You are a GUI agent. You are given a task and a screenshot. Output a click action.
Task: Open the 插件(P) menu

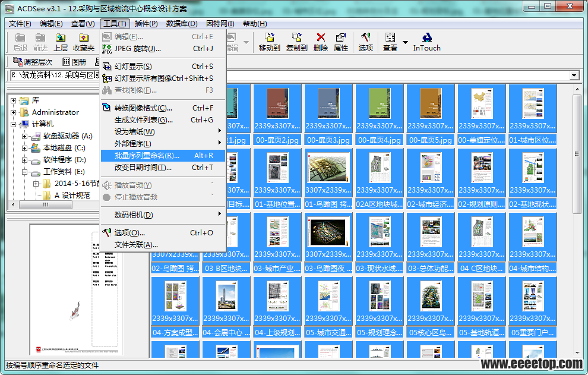coord(146,24)
